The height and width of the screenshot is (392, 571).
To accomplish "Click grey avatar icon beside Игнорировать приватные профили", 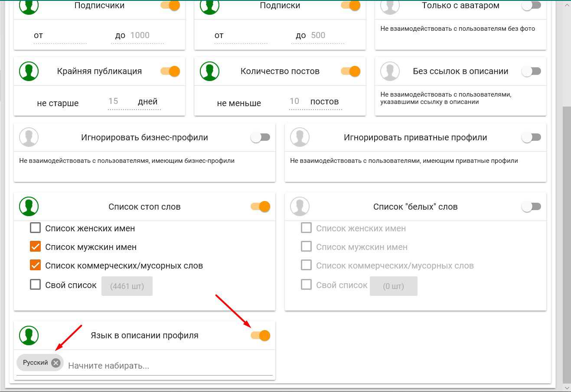I will pos(300,138).
